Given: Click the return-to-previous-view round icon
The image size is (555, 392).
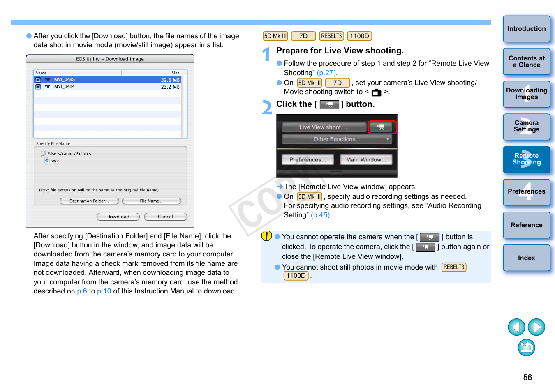Looking at the screenshot, I should click(527, 348).
